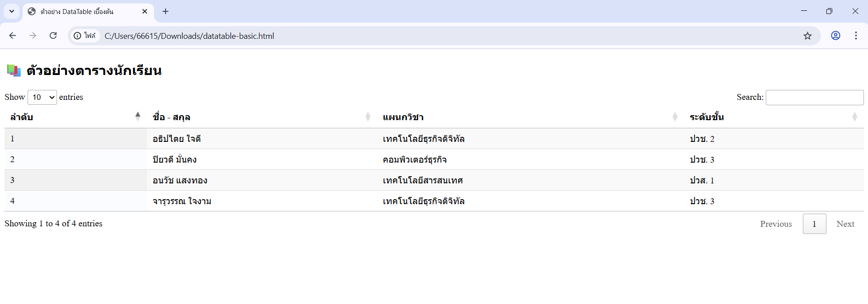The width and height of the screenshot is (868, 304).
Task: Bookmark this page with star icon
Action: (807, 36)
